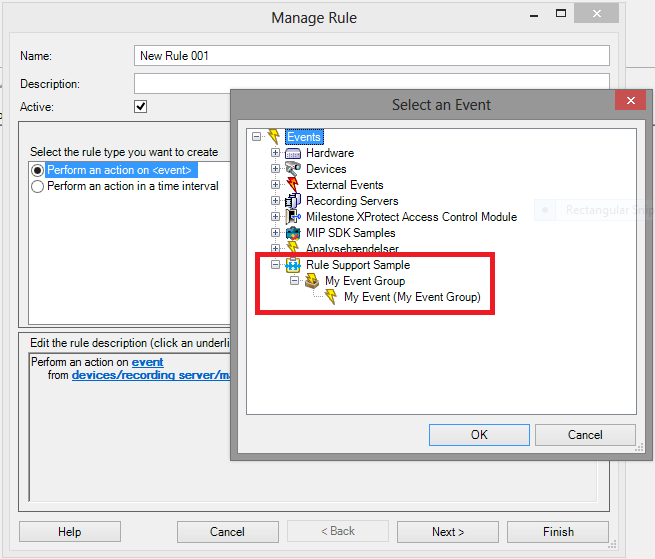Expand the Analysehændelser node
This screenshot has height=559, width=655.
point(275,248)
